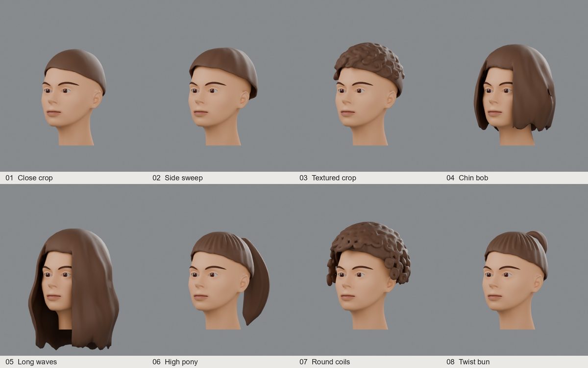
Task: Select the Close crop hairstyle head
Action: pos(73,97)
